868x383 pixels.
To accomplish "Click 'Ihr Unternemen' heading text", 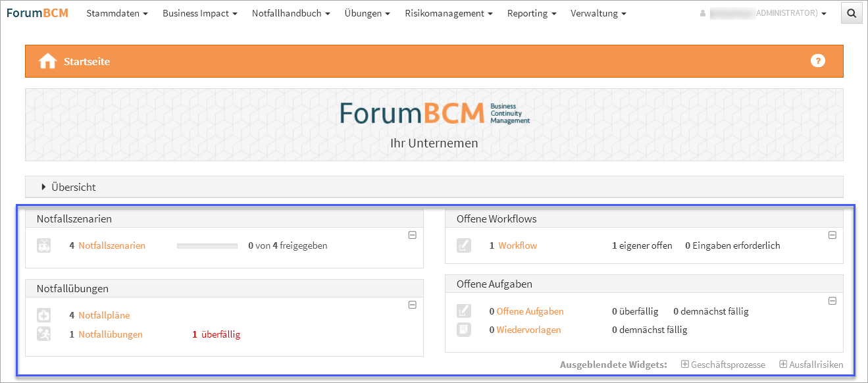I will (434, 143).
